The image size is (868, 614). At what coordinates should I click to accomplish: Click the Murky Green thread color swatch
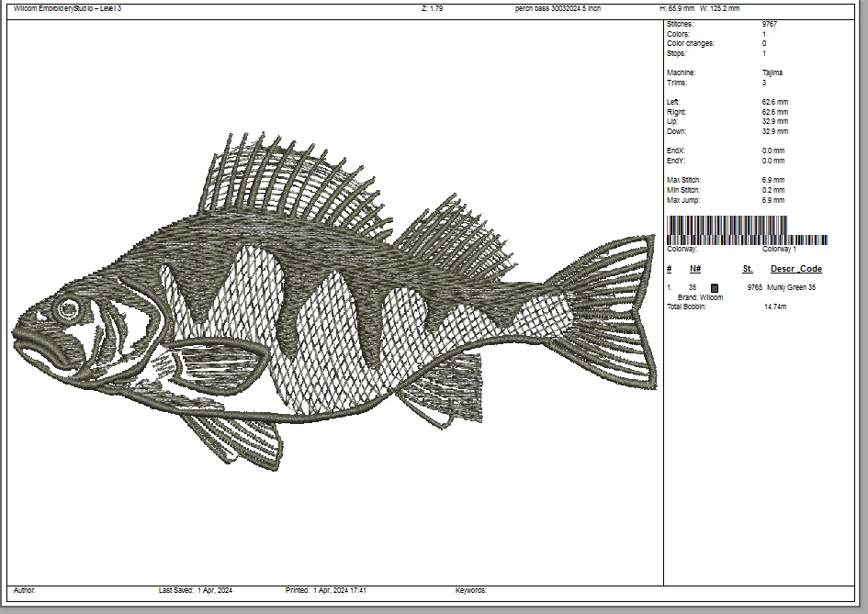pos(715,287)
